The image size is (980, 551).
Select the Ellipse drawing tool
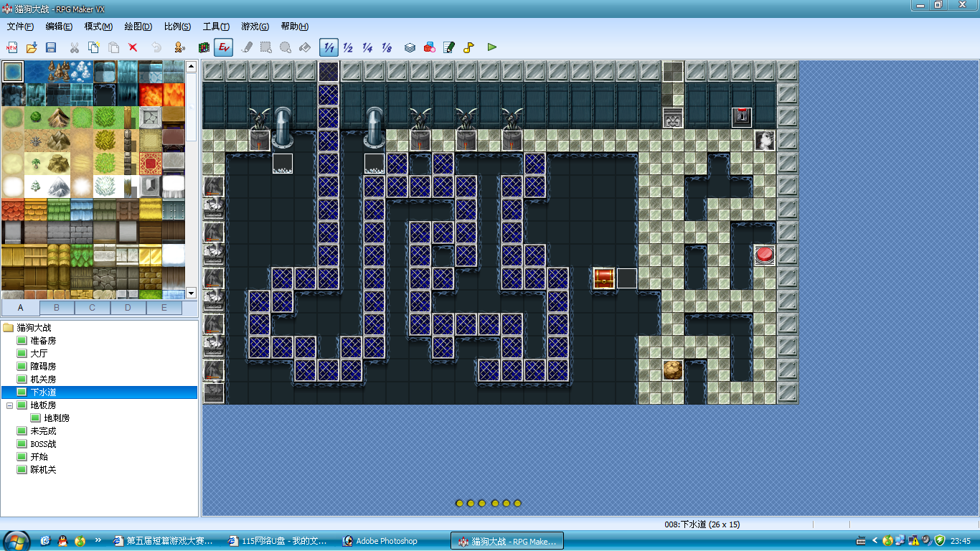point(286,47)
